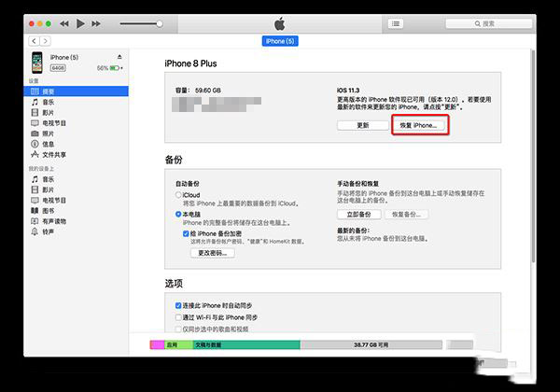Select the iCloud backup radio button
The height and width of the screenshot is (392, 560).
pyautogui.click(x=178, y=195)
